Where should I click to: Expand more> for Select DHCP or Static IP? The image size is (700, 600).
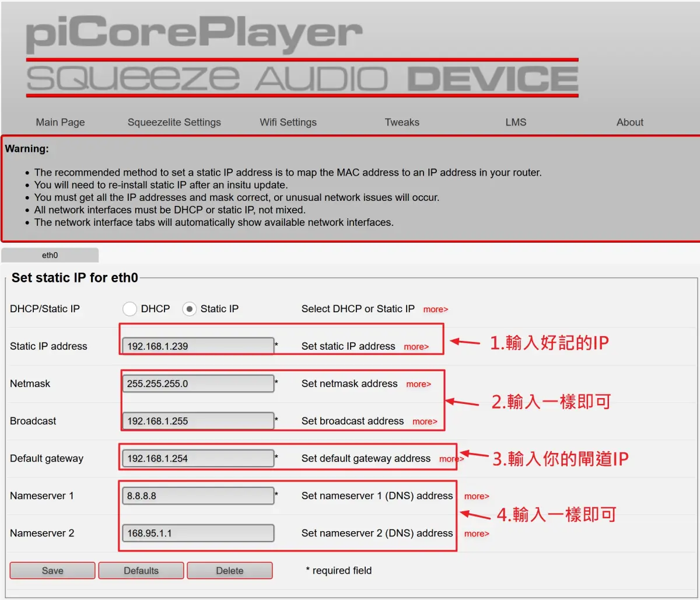coord(436,309)
